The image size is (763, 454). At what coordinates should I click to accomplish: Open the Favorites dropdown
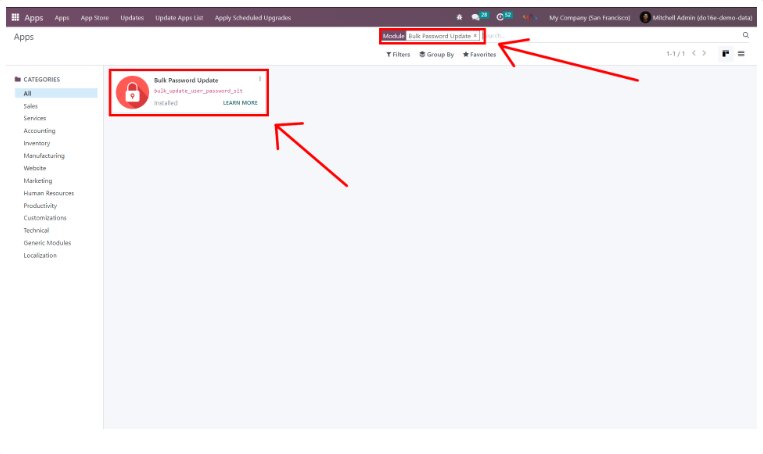coord(479,54)
